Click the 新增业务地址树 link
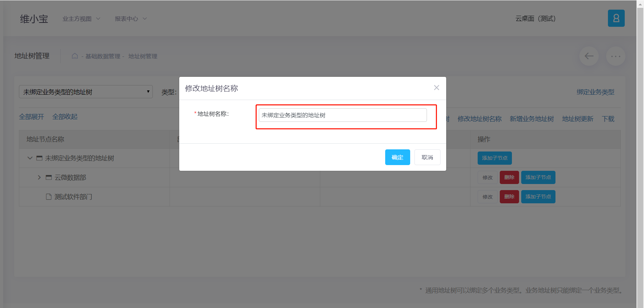This screenshot has width=644, height=308. 532,119
